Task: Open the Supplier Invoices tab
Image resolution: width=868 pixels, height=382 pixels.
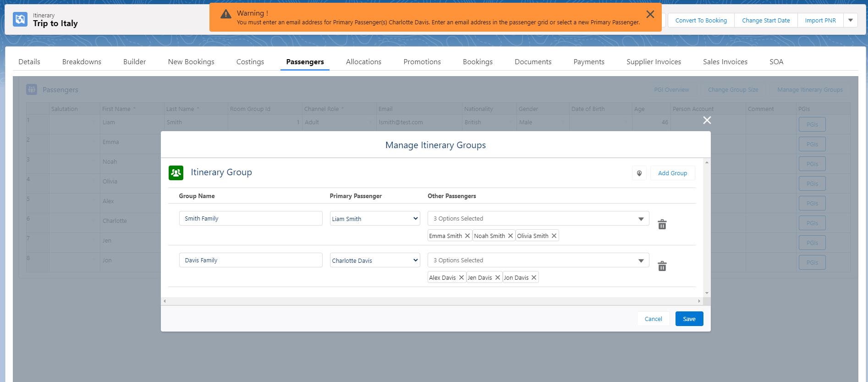Action: (654, 61)
